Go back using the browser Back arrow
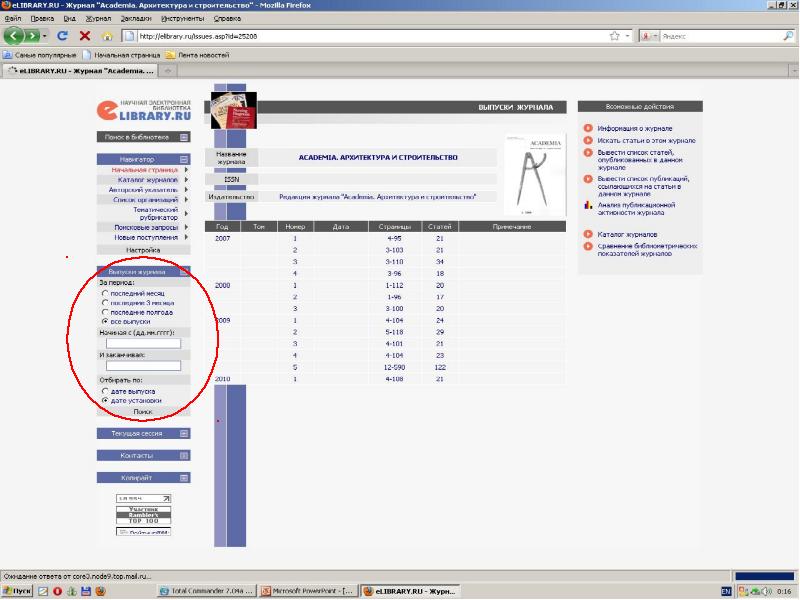Viewport: 800px width, 600px height. click(x=13, y=36)
